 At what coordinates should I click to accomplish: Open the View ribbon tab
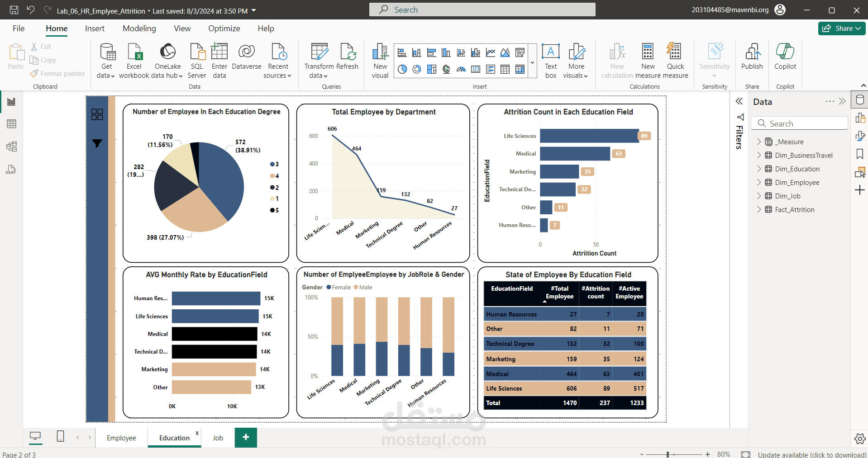(x=182, y=28)
